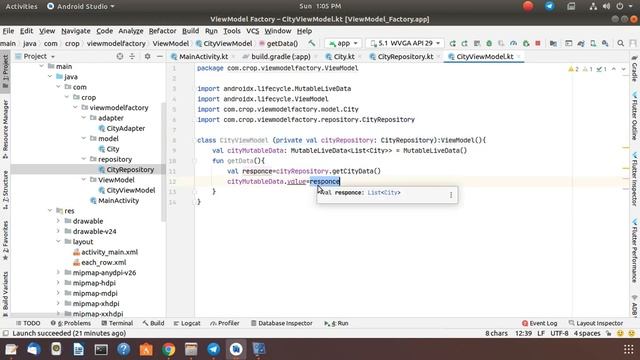Collapse the viewmodelfactory package
The height and width of the screenshot is (360, 640).
[x=75, y=108]
